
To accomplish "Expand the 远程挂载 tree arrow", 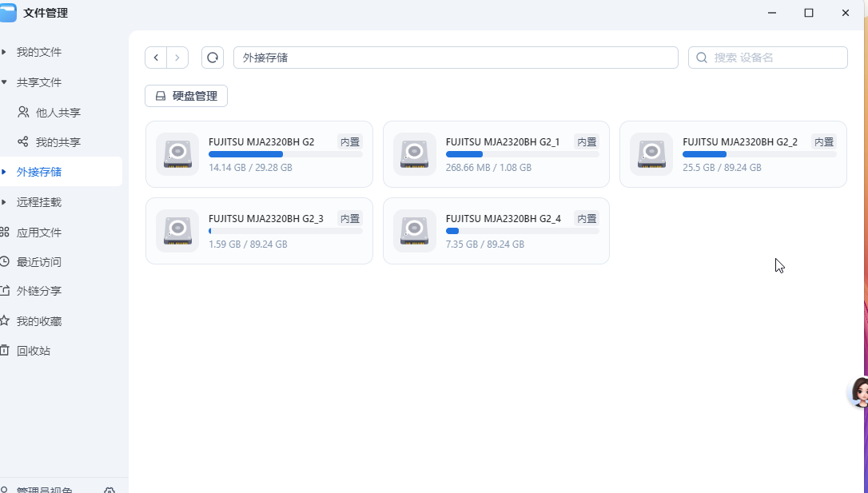I will click(x=4, y=202).
